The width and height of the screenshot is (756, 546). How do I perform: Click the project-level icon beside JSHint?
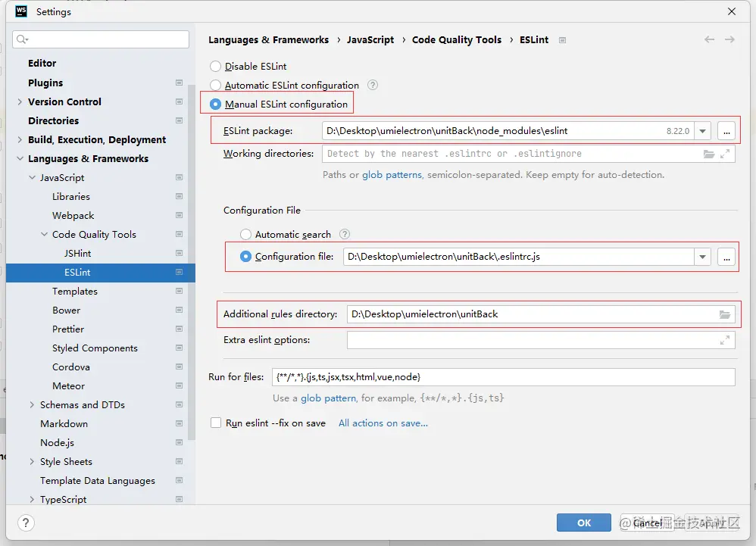(179, 253)
